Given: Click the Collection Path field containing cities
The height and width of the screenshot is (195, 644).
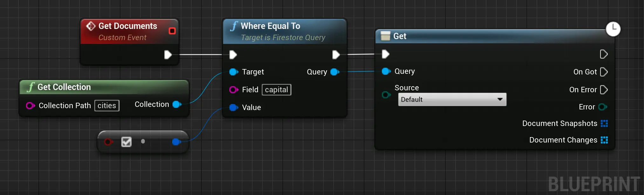Looking at the screenshot, I should click(107, 106).
